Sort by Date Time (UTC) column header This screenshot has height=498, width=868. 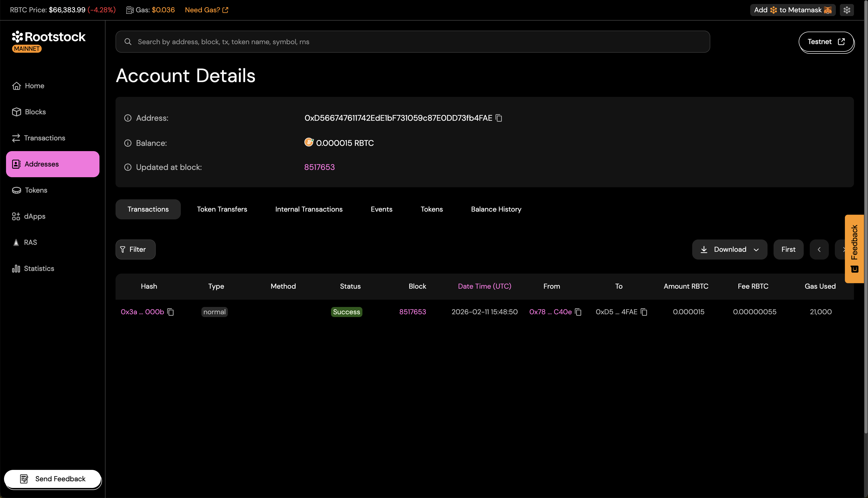click(x=484, y=286)
